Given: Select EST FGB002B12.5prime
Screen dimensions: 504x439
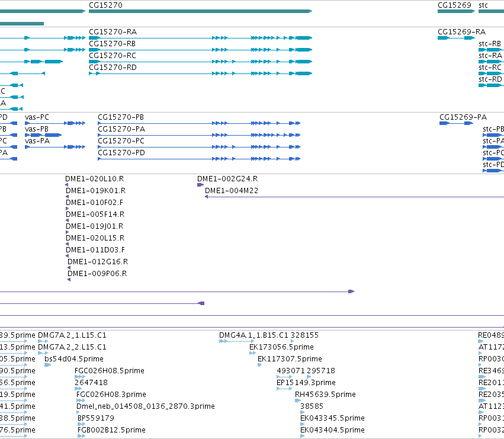Looking at the screenshot, I should coord(111,430).
